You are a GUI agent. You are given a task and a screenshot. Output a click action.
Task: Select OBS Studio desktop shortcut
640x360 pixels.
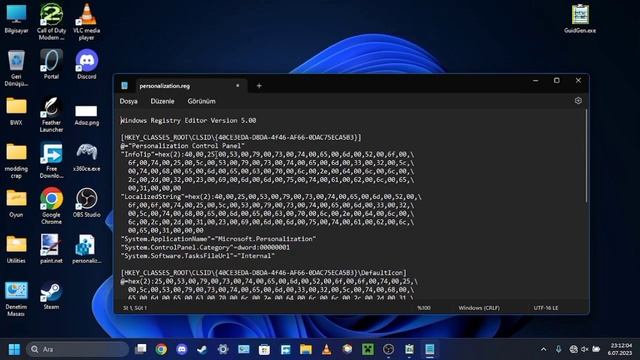tap(87, 203)
